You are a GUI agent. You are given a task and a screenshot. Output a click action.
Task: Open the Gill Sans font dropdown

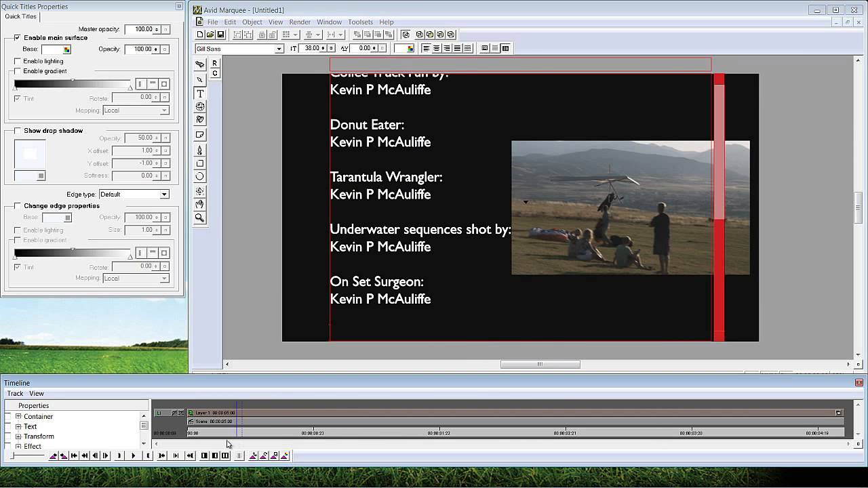point(279,49)
